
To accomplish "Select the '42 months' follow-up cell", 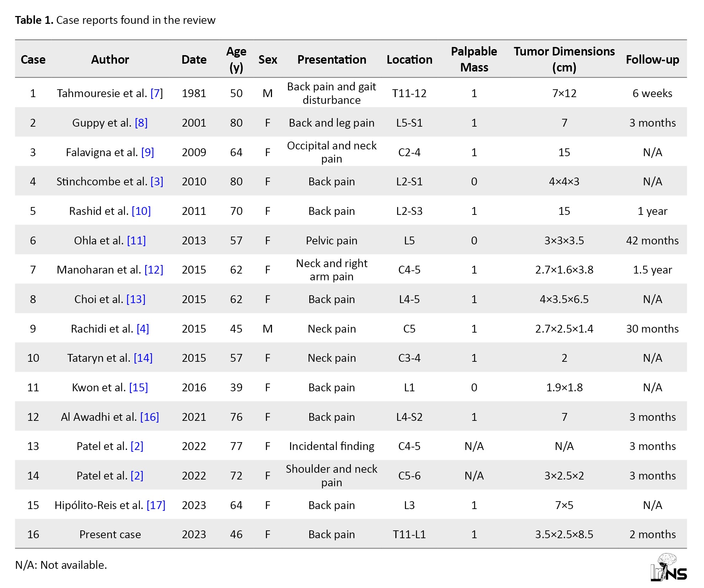I will click(x=652, y=240).
